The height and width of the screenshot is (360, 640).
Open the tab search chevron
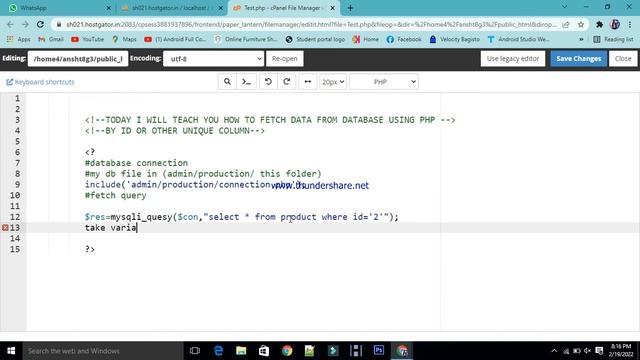(x=564, y=7)
